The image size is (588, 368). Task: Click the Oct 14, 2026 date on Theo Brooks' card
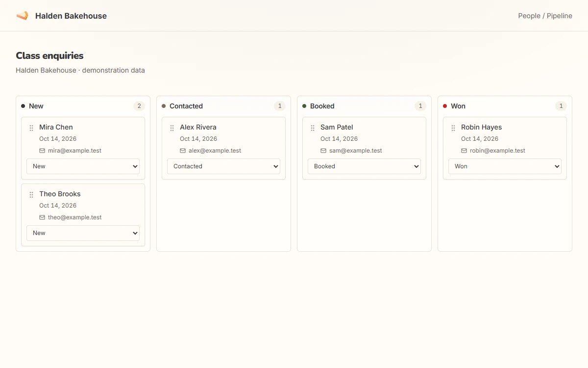58,206
